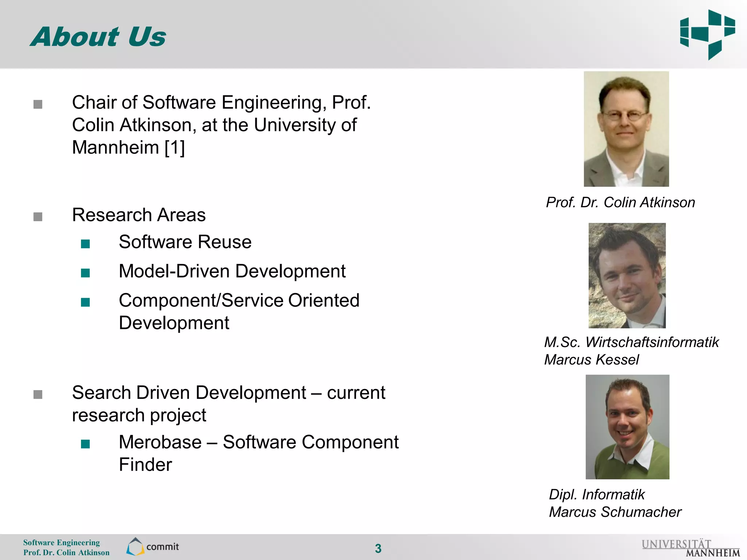The height and width of the screenshot is (560, 747).
Task: Select the 'About Us' slide title
Action: pos(98,37)
